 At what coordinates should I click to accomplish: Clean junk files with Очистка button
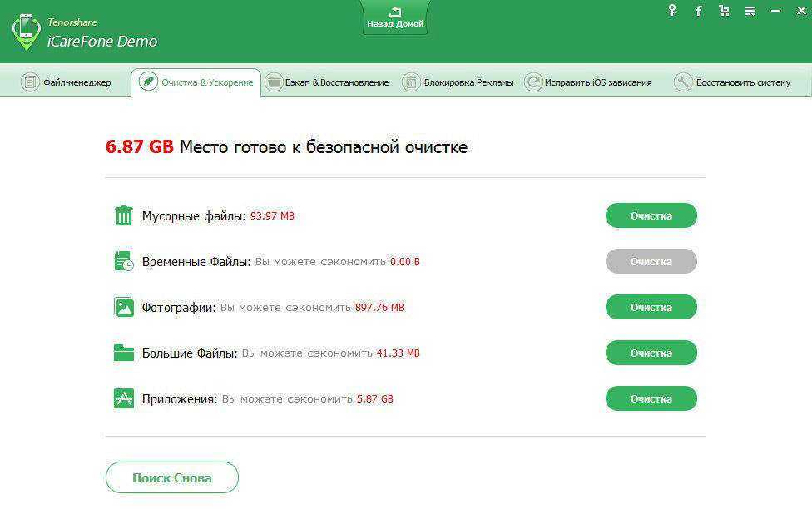(651, 215)
